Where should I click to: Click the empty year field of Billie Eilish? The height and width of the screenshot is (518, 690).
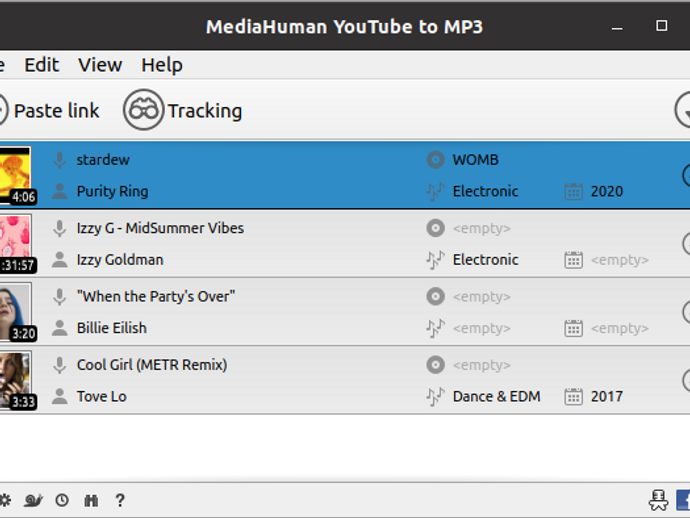click(620, 328)
